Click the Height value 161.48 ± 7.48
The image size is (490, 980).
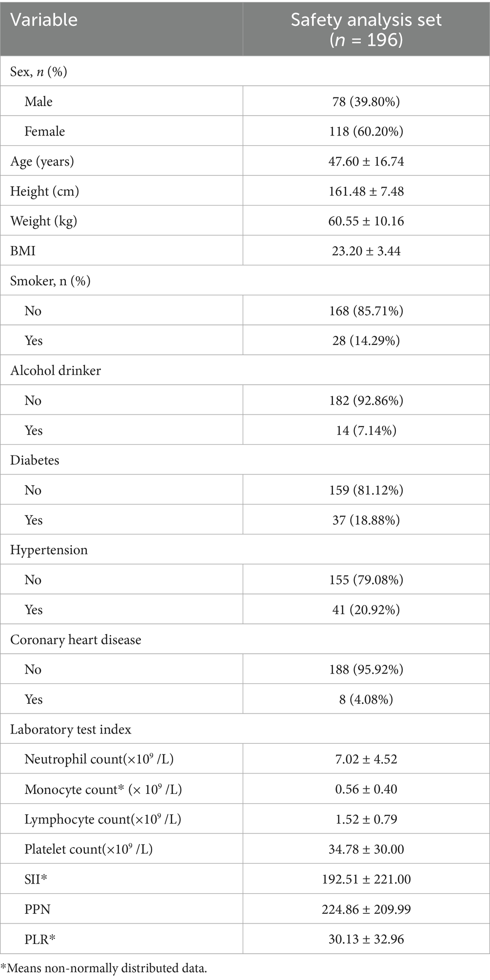(x=366, y=191)
